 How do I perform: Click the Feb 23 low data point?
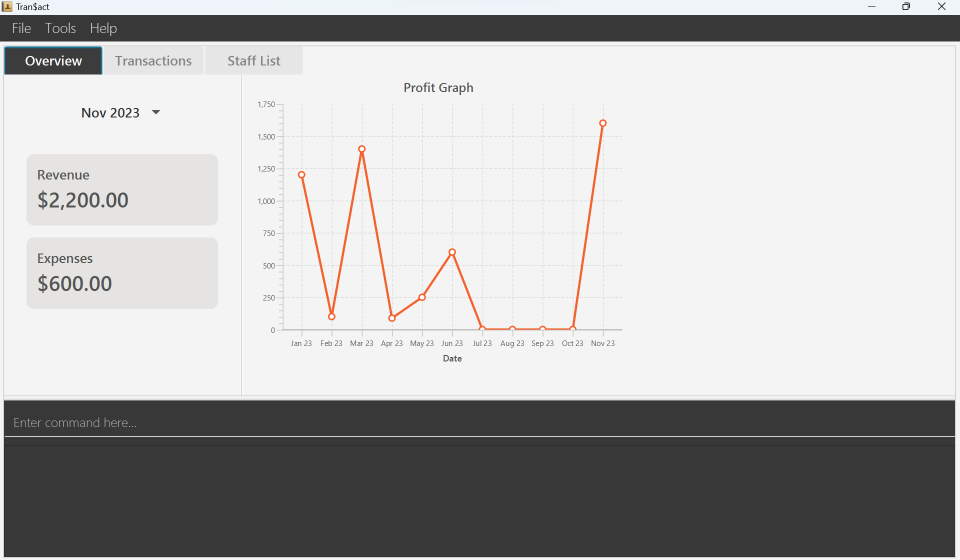(x=331, y=316)
